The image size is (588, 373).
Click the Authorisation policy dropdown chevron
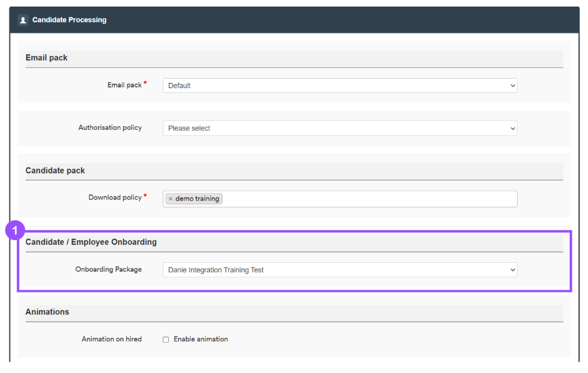tap(513, 129)
